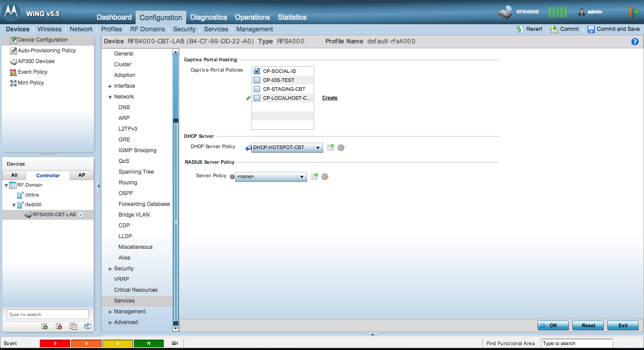The width and height of the screenshot is (644, 350).
Task: Click the Exit button
Action: coord(623,325)
